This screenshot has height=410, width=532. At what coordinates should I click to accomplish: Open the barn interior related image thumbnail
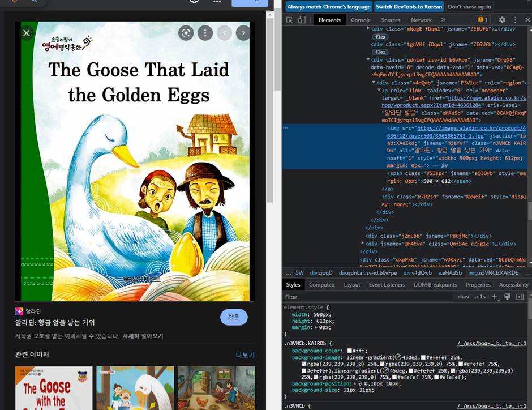[x=216, y=388]
